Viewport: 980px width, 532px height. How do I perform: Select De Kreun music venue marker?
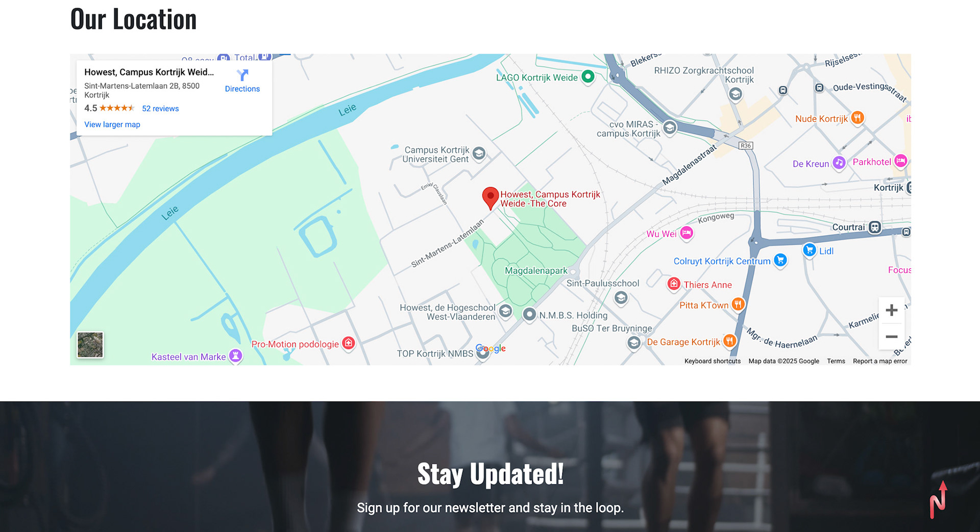pyautogui.click(x=839, y=163)
